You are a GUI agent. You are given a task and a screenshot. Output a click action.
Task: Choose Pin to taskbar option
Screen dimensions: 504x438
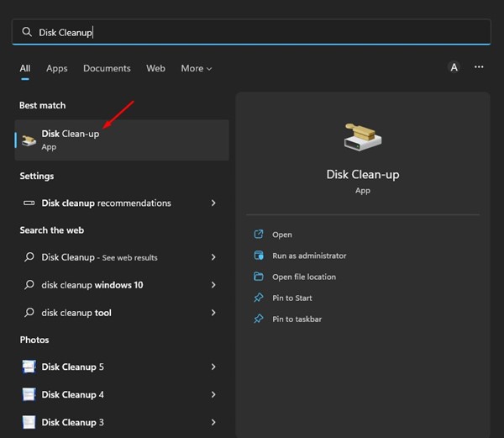click(297, 319)
